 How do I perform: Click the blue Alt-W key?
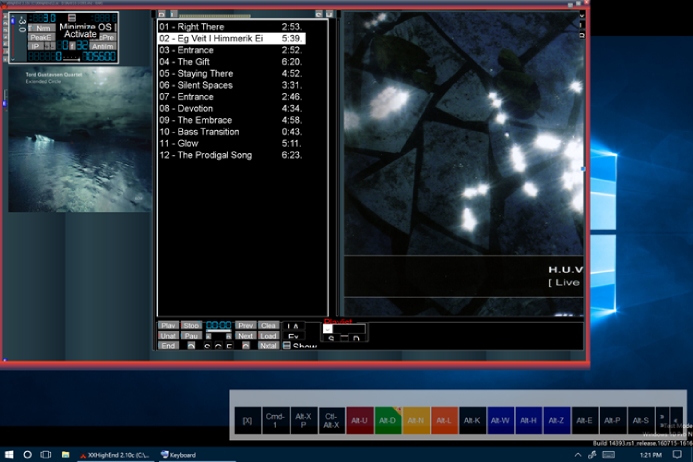(500, 420)
